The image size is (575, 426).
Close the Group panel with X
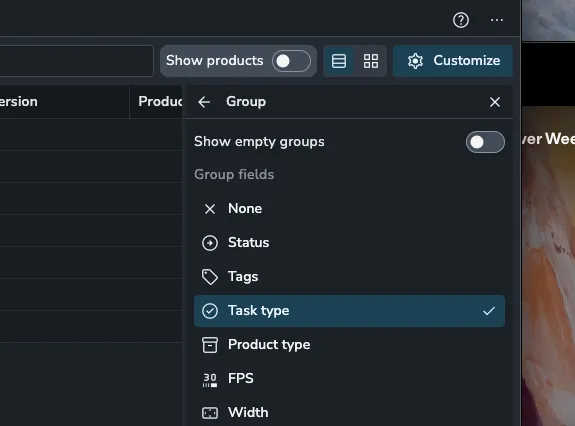(x=495, y=102)
